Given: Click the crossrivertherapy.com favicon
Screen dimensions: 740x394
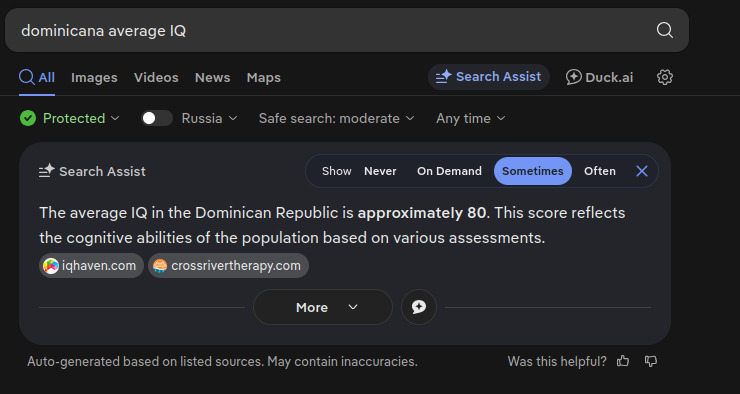Looking at the screenshot, I should 160,266.
